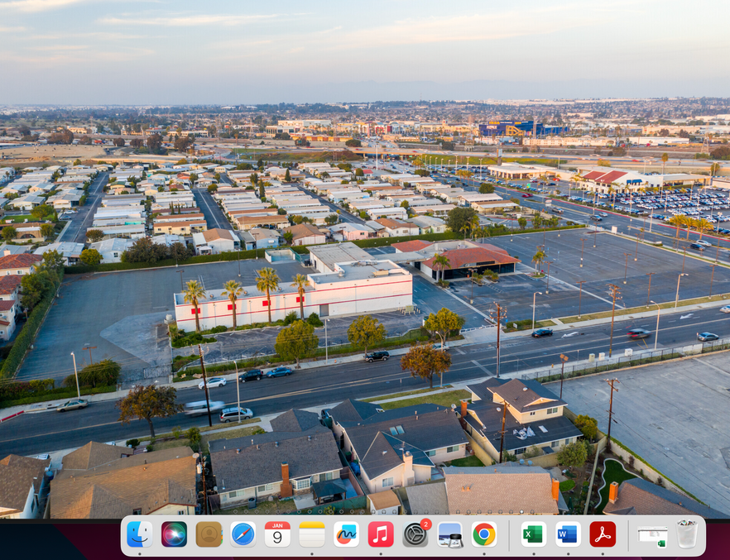Click dock divider right of Adobe Acrobat
Screen dimensions: 730x560
627,535
